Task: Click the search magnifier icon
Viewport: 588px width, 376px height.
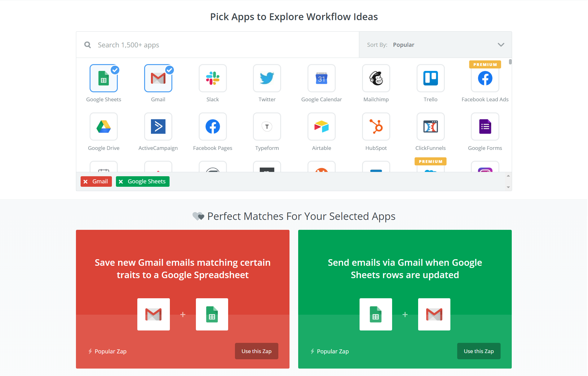Action: coord(88,45)
